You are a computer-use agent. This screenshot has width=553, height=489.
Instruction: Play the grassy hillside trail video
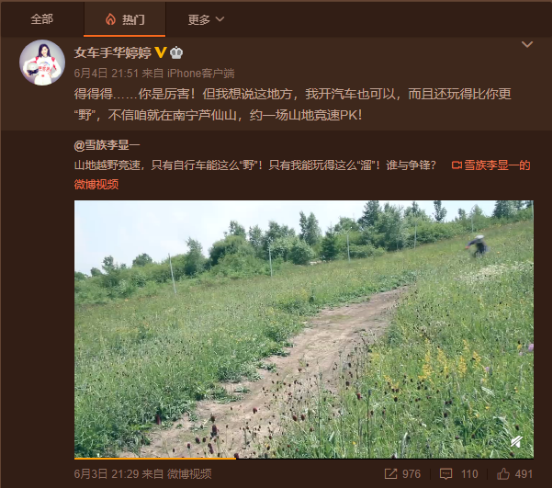tap(304, 329)
